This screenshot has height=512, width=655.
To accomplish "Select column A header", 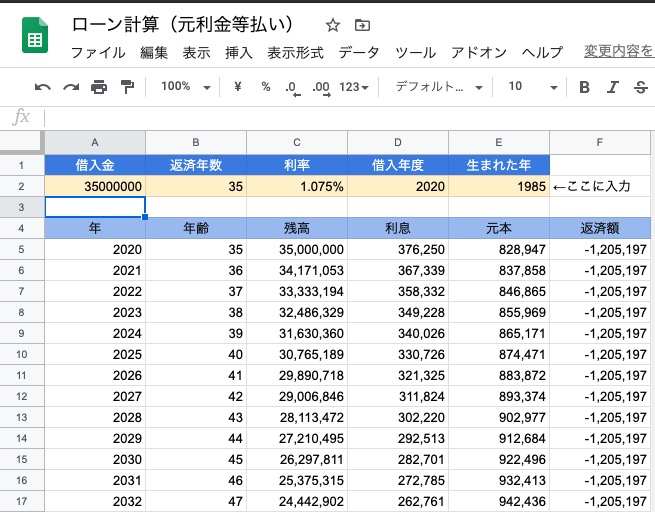I will tap(95, 142).
